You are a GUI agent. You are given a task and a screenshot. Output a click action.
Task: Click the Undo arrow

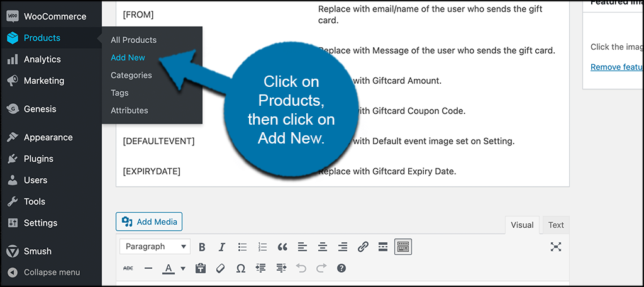301,268
